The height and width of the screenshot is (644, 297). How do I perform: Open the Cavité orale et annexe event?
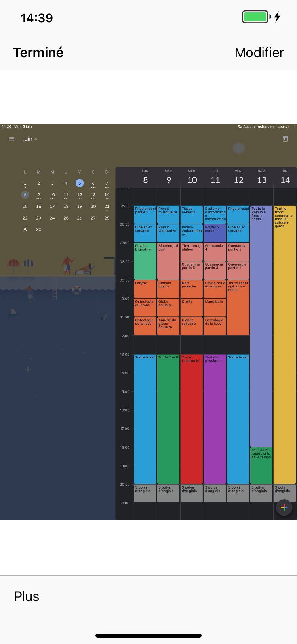coord(215,289)
